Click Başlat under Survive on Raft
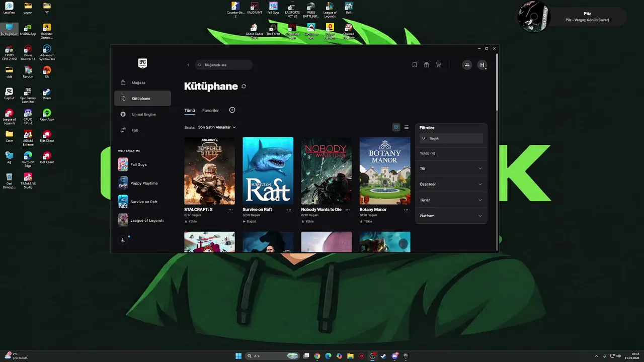 (250, 221)
